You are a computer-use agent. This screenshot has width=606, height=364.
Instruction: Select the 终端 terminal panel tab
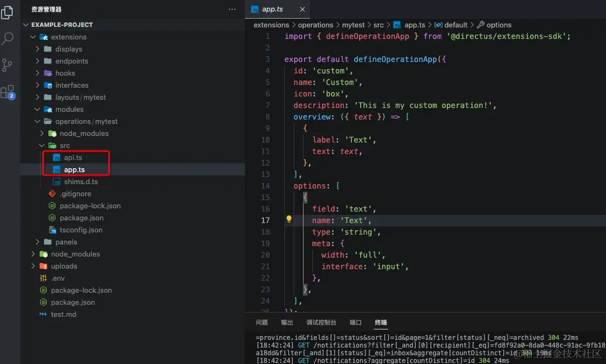(x=381, y=322)
